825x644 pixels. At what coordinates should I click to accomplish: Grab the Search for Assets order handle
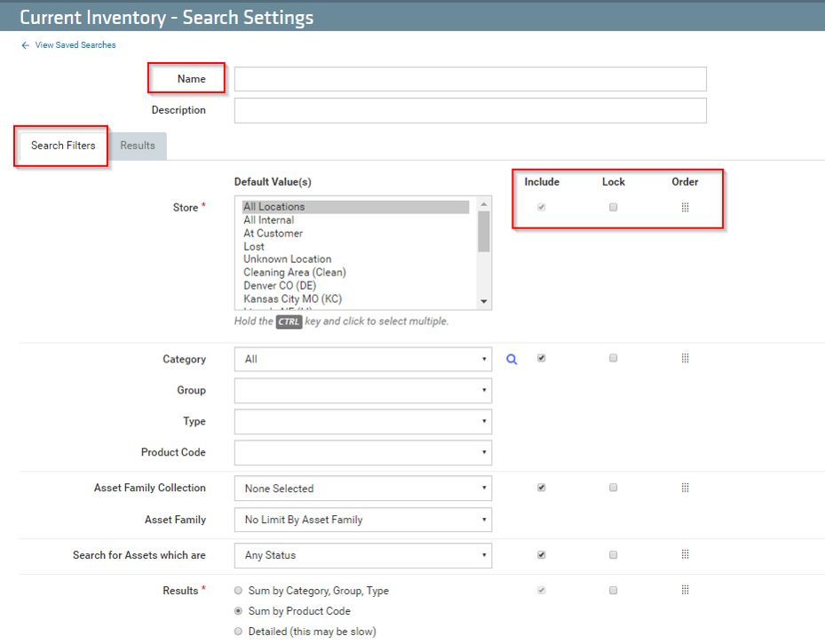pos(685,554)
